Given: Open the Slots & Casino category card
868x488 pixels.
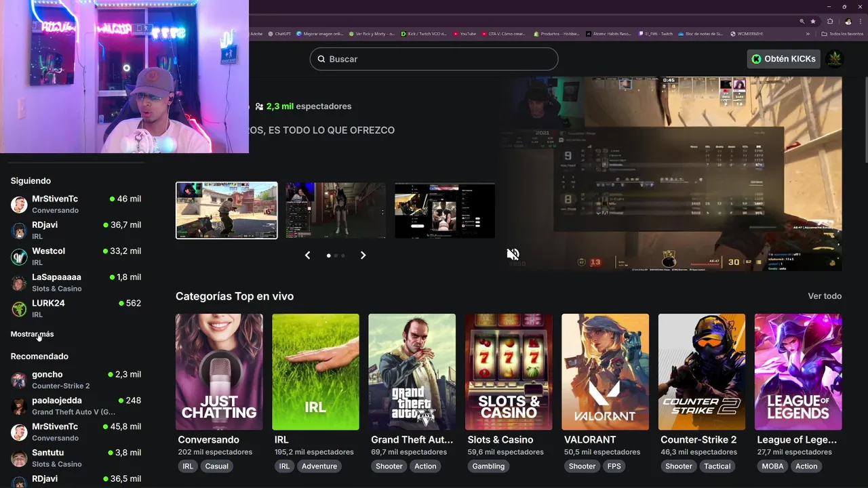Looking at the screenshot, I should click(x=509, y=371).
